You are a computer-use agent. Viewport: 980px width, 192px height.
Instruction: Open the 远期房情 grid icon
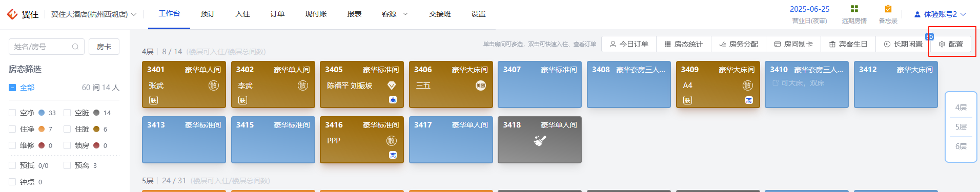pos(854,9)
